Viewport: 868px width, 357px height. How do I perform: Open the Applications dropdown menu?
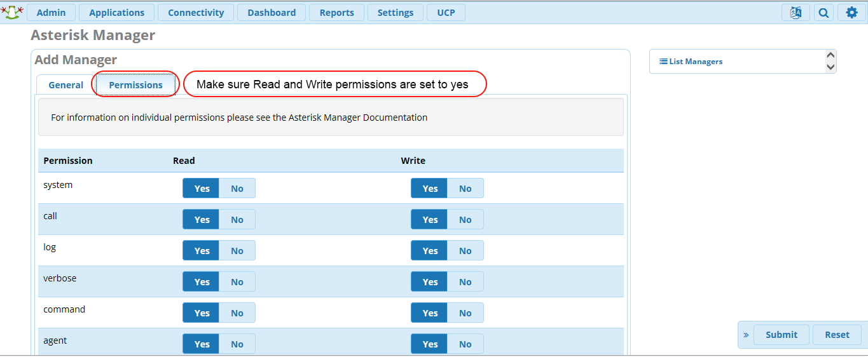click(x=116, y=13)
